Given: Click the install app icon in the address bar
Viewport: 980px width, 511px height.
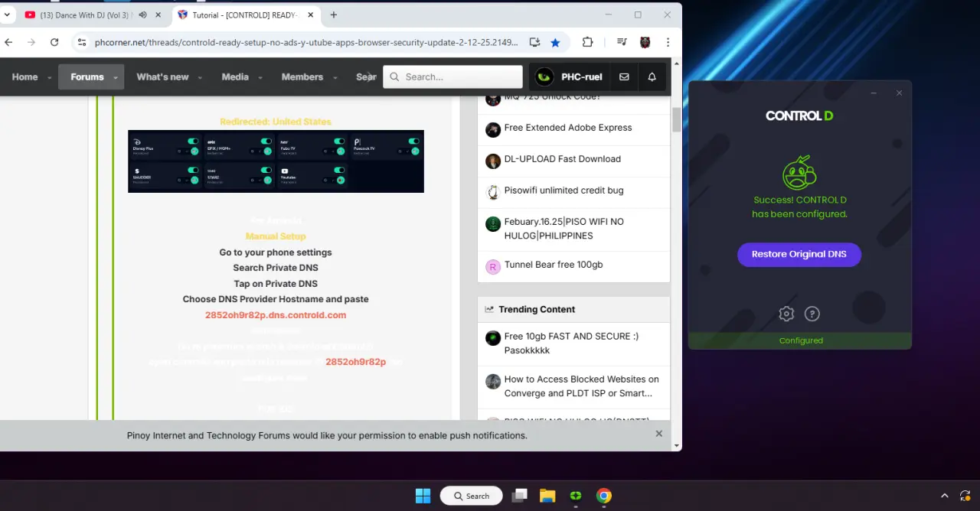Looking at the screenshot, I should [x=534, y=43].
